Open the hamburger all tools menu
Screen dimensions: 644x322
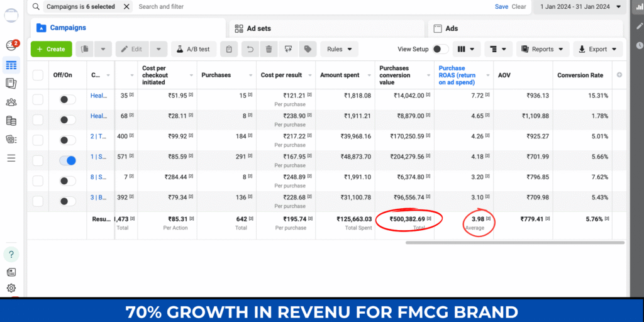(11, 158)
